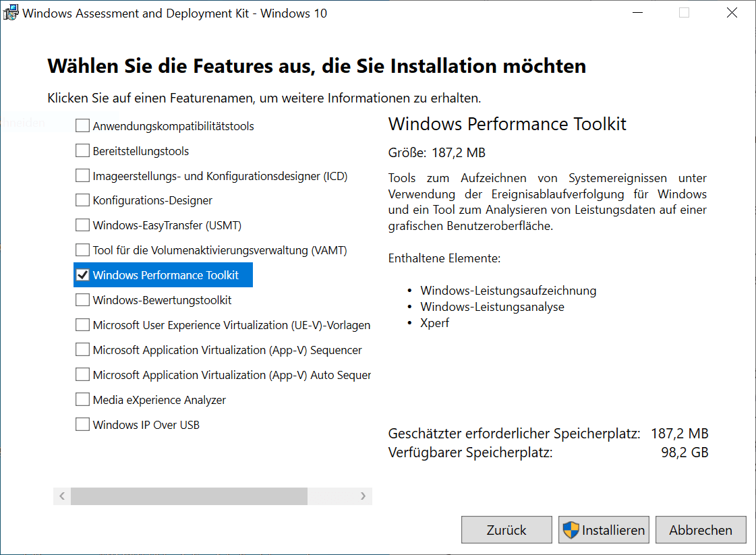
Task: Select the Anwendungskompatibilitätstools feature name
Action: click(x=173, y=126)
